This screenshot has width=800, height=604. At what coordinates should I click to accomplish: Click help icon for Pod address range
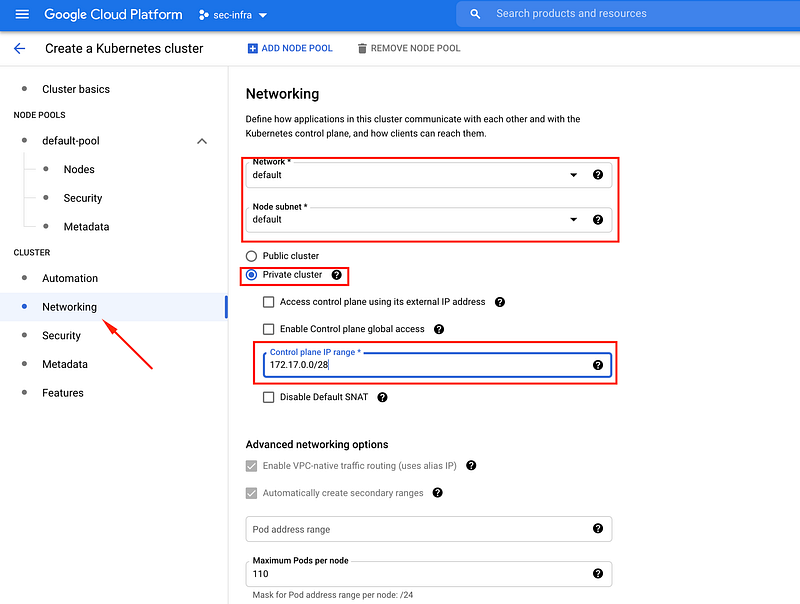pyautogui.click(x=598, y=529)
